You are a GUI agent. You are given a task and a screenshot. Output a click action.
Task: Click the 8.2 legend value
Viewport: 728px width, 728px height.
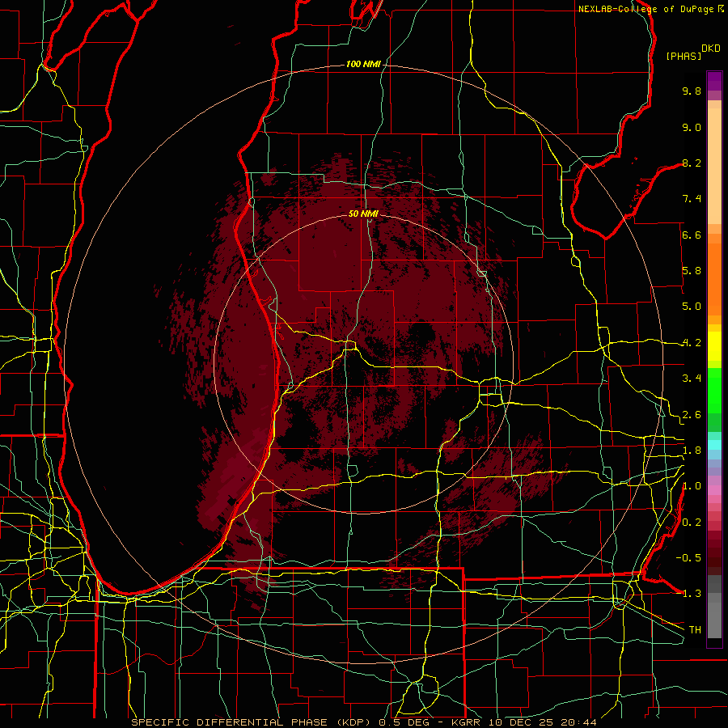[x=692, y=163]
